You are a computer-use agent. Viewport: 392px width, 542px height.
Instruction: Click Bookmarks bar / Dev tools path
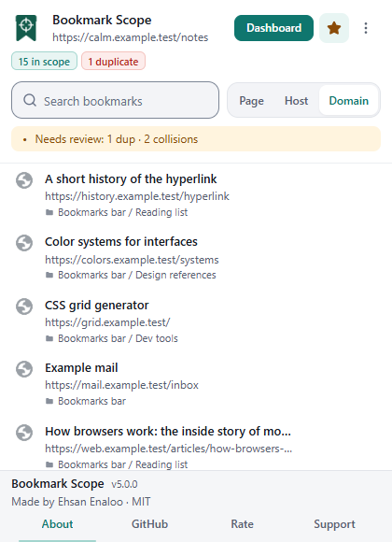point(118,338)
